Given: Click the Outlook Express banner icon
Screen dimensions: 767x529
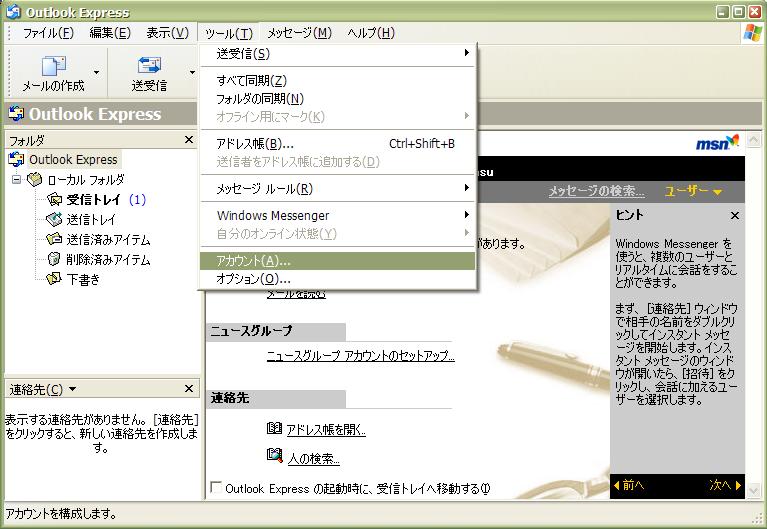Looking at the screenshot, I should point(16,114).
